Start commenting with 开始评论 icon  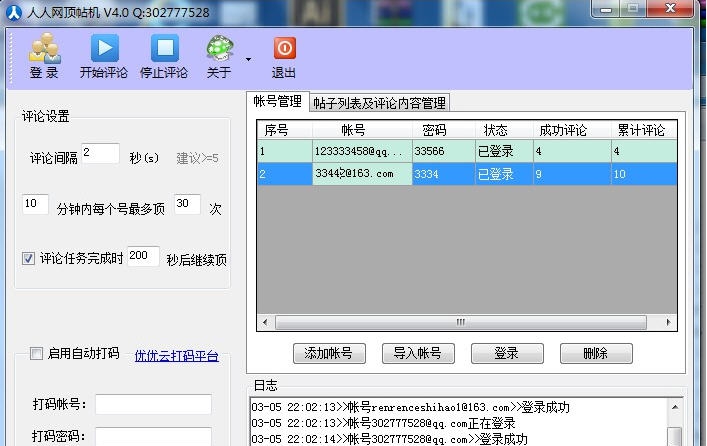(x=104, y=56)
